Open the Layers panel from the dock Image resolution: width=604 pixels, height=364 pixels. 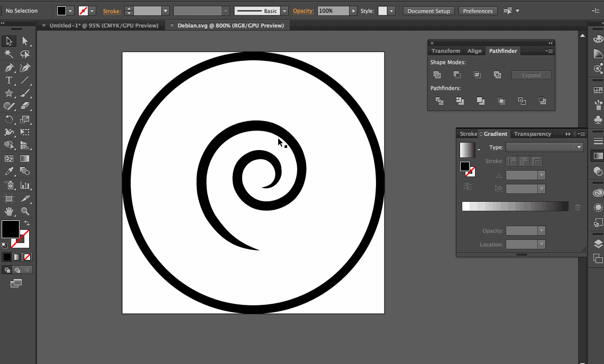pos(598,244)
